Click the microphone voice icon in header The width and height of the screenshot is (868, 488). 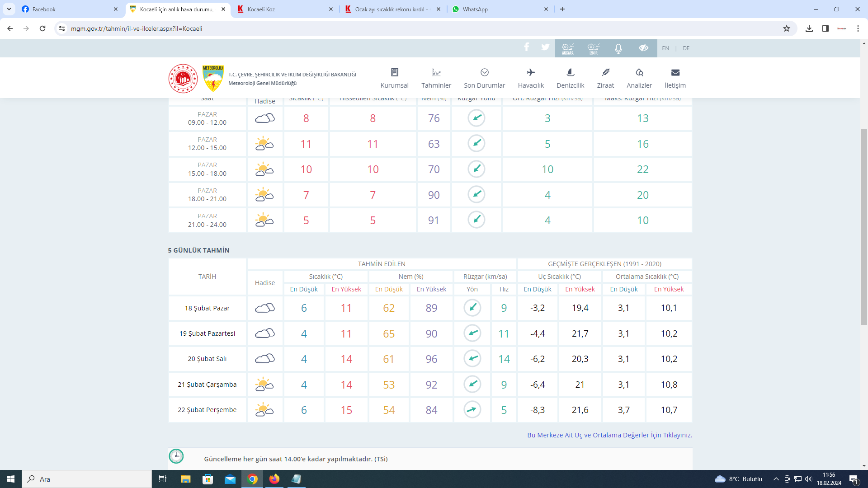pos(618,48)
